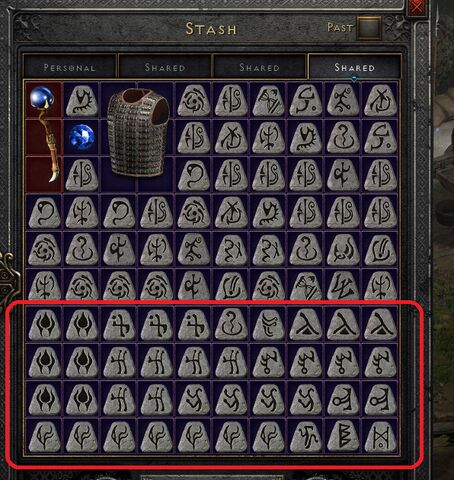454x480 pixels.
Task: Click the wavy-lines rune beside the lambda runes
Action: [269, 324]
